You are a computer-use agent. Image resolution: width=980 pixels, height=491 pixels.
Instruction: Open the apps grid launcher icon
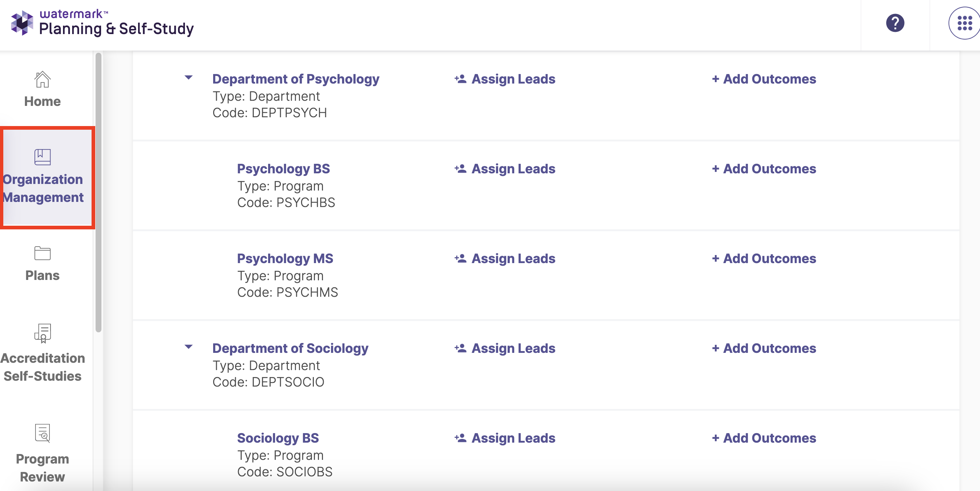click(964, 23)
